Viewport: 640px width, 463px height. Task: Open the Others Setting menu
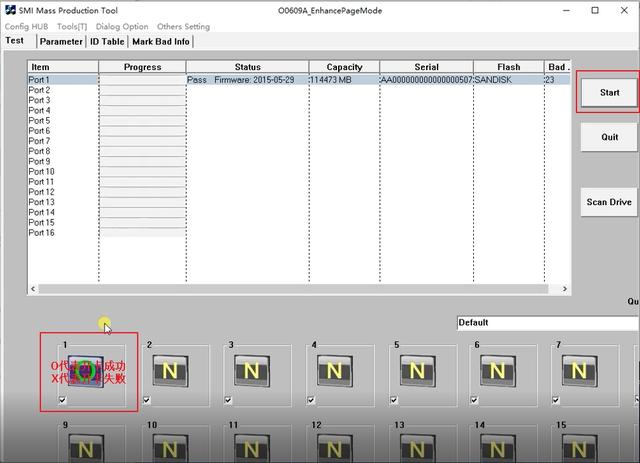click(183, 27)
